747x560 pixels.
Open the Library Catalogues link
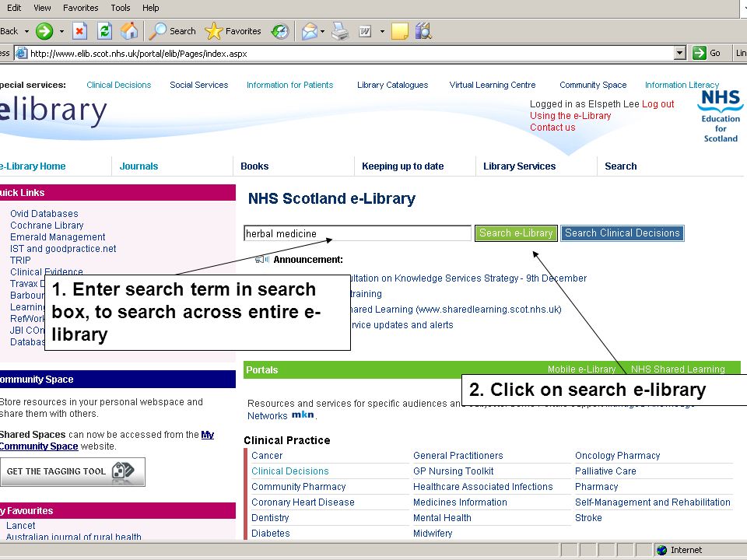392,85
